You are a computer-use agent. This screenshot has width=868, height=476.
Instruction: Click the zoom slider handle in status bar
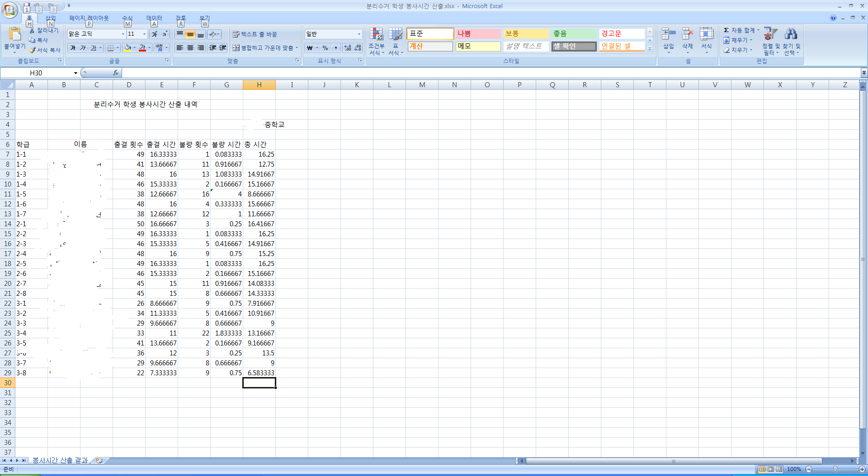[x=835, y=469]
